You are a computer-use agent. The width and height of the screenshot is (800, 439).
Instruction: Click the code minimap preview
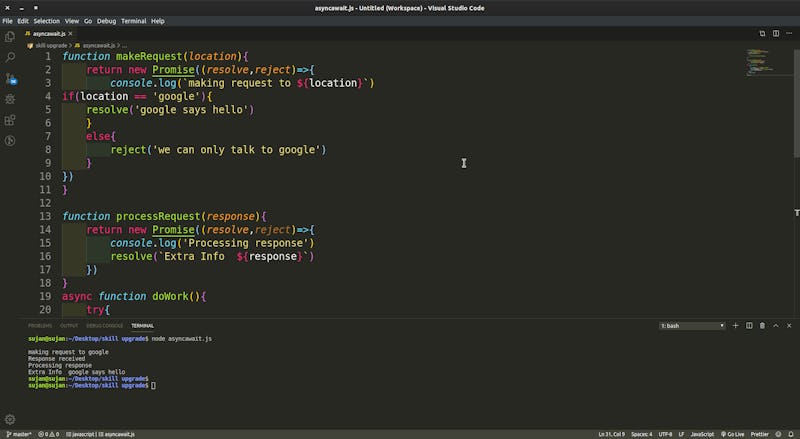757,62
